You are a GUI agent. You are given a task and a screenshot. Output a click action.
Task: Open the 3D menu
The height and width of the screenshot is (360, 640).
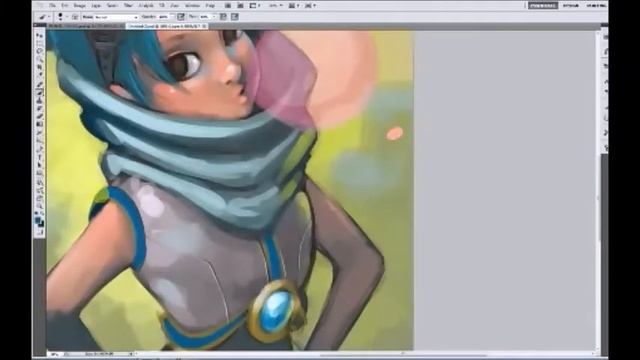(x=162, y=6)
